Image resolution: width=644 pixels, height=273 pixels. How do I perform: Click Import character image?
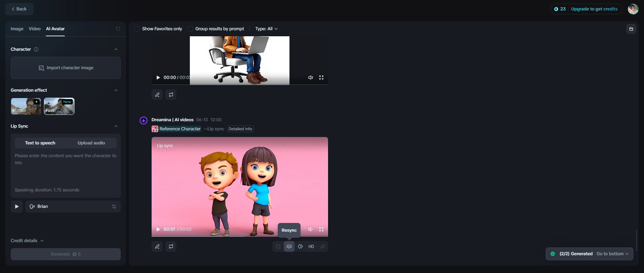pos(66,68)
